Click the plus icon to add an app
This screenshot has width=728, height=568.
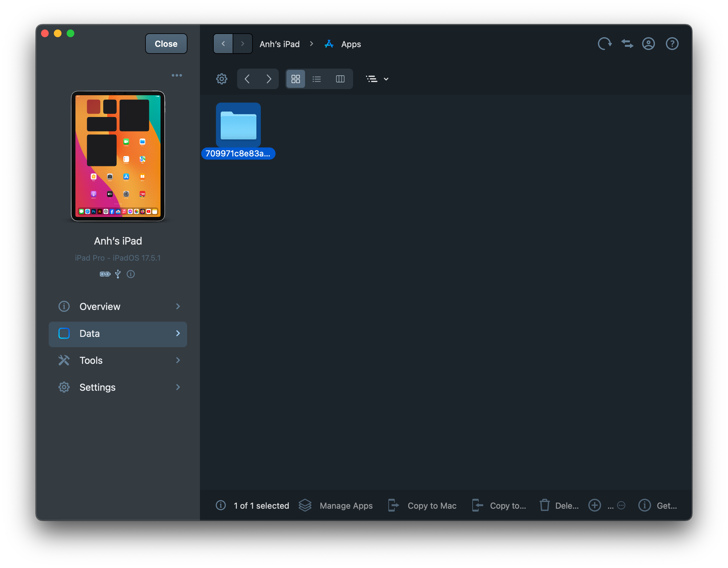coord(595,505)
